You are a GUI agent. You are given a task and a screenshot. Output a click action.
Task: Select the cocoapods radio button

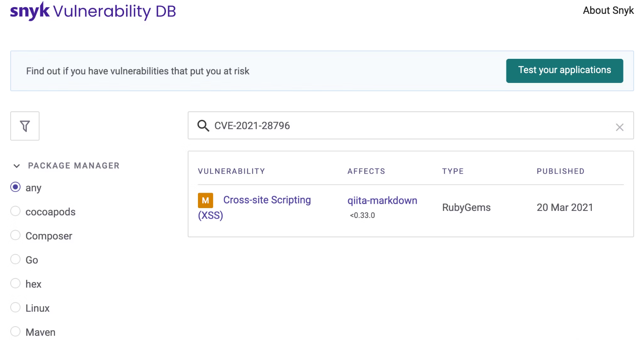(15, 211)
